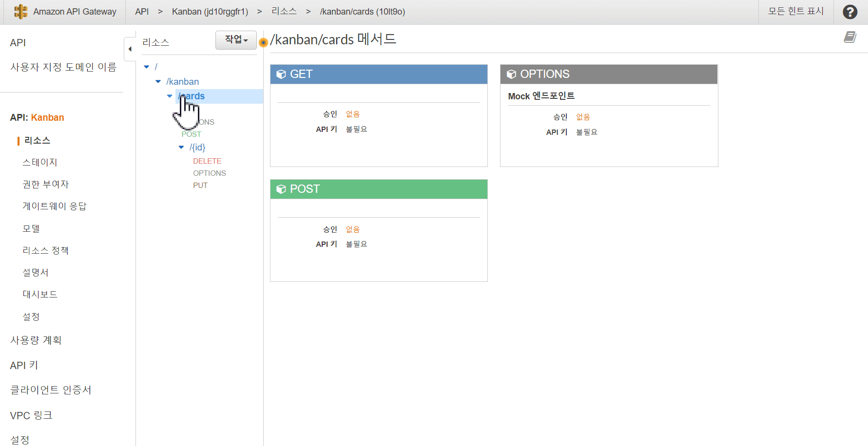
Task: Open the 작업 dropdown button
Action: tap(236, 39)
